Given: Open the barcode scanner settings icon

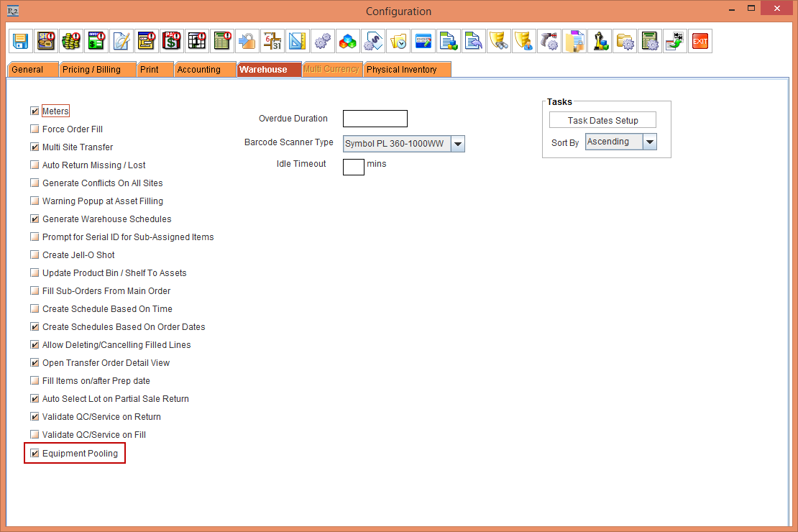Looking at the screenshot, I should click(549, 41).
